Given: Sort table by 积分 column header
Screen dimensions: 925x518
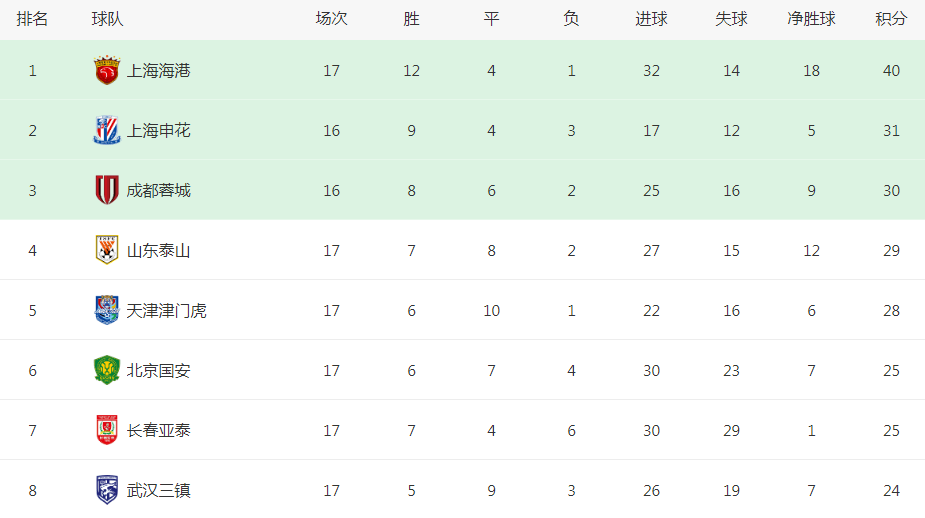Looking at the screenshot, I should (x=891, y=19).
